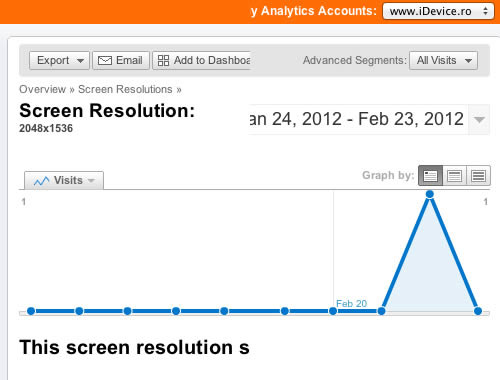Select the Graph by day icon
The width and height of the screenshot is (500, 380).
pyautogui.click(x=430, y=175)
